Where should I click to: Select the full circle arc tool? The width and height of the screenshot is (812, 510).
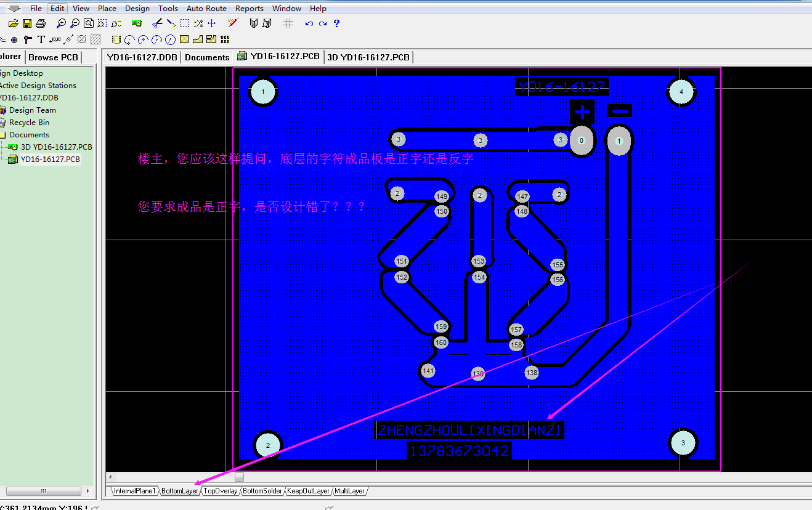pyautogui.click(x=171, y=39)
